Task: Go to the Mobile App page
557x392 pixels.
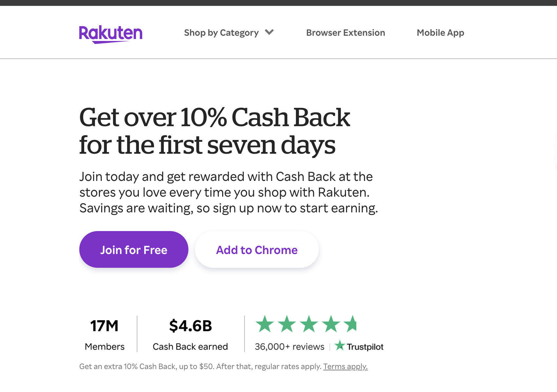Action: (x=440, y=33)
